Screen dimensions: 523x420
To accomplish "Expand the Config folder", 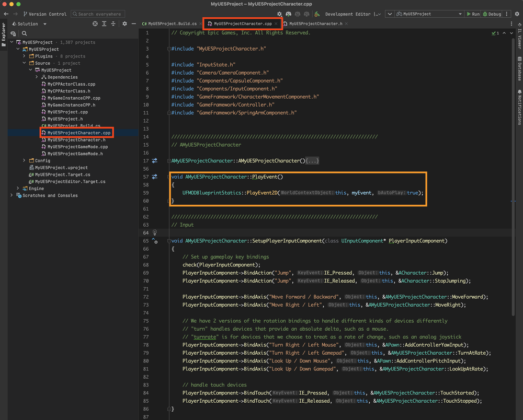I will click(x=25, y=160).
